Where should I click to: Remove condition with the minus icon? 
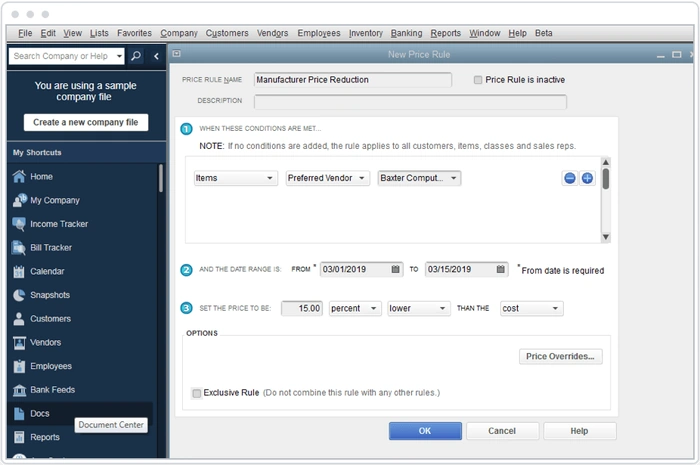tap(570, 178)
